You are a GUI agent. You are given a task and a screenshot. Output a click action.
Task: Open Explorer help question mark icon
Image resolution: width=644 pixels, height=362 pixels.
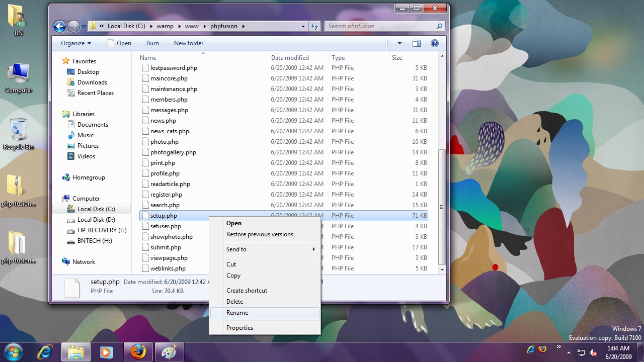[x=435, y=43]
